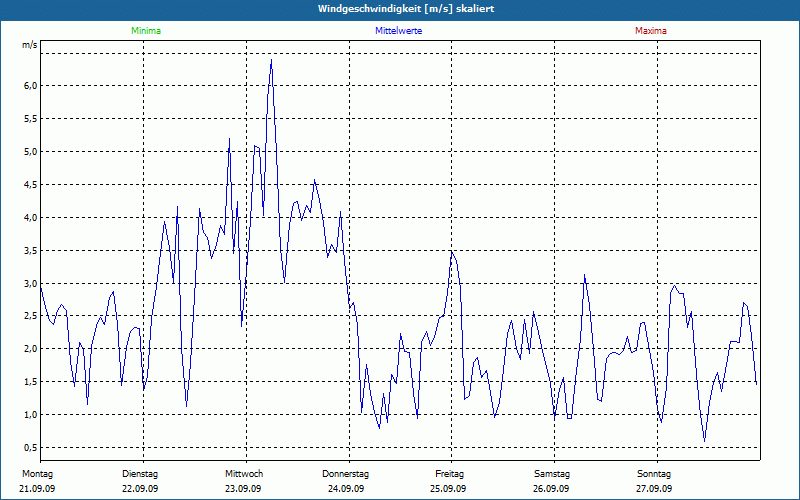Click the Dienstag day label
The image size is (800, 500).
coord(140,474)
